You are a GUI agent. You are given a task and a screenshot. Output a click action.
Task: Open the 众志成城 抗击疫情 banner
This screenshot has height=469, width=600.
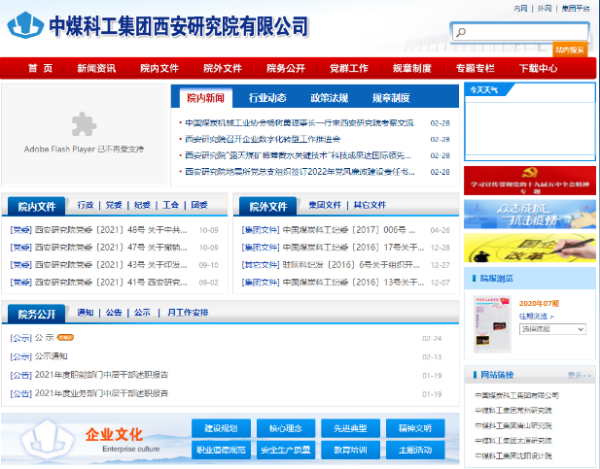[529, 214]
